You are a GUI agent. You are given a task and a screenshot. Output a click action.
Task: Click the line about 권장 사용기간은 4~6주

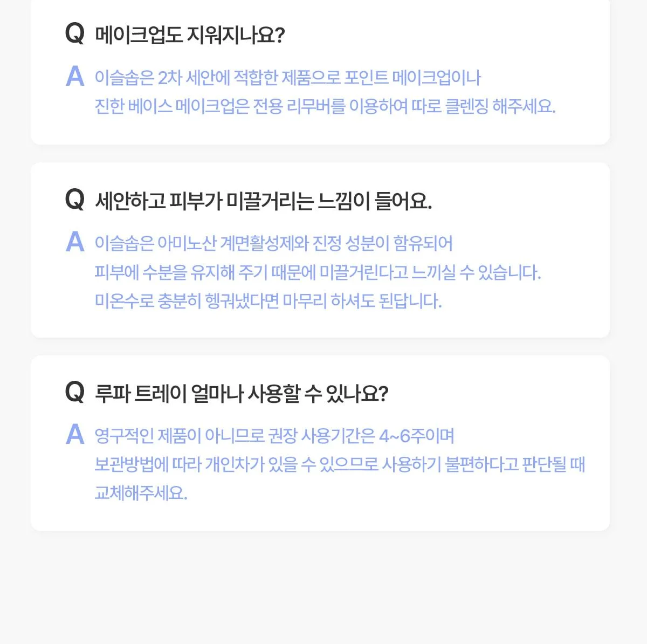click(274, 436)
